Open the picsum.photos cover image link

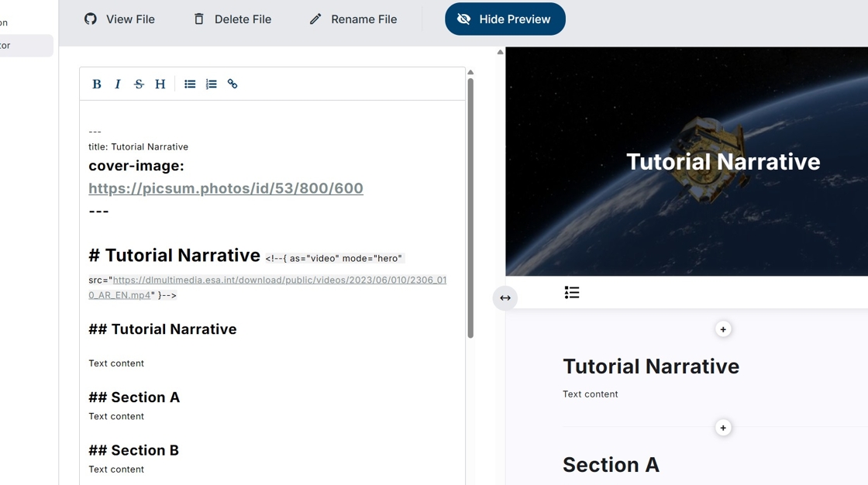[226, 188]
